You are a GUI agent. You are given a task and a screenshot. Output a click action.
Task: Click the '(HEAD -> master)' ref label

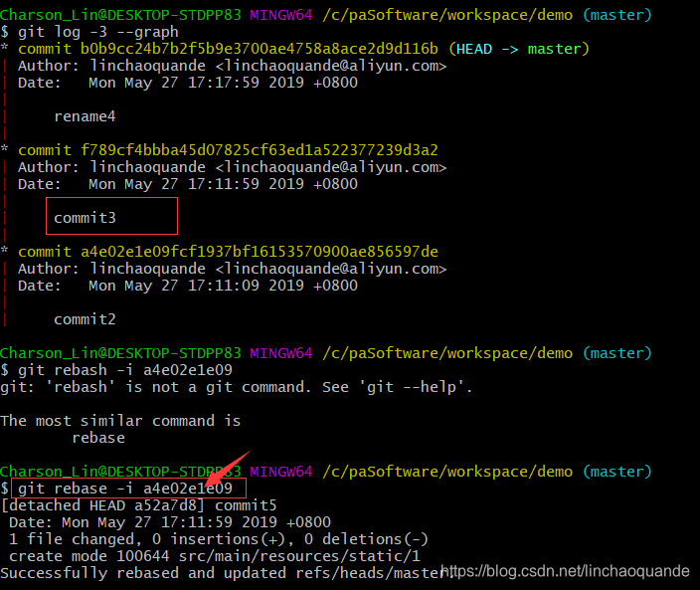[x=519, y=48]
